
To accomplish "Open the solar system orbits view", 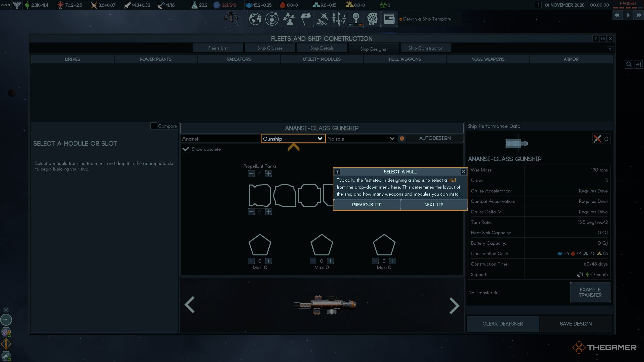I will click(272, 19).
